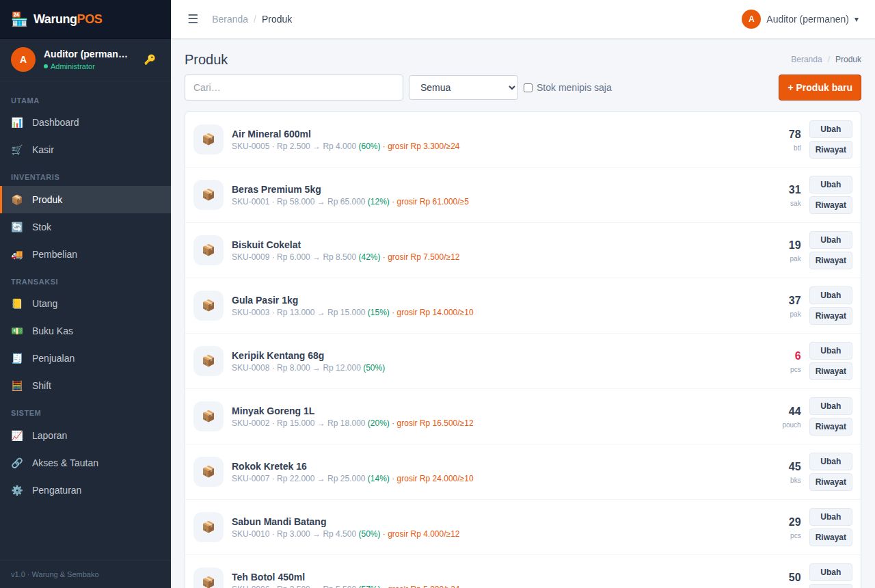Click the box icon of Beras Premium 5kg
This screenshot has width=875, height=588.
pyautogui.click(x=208, y=195)
